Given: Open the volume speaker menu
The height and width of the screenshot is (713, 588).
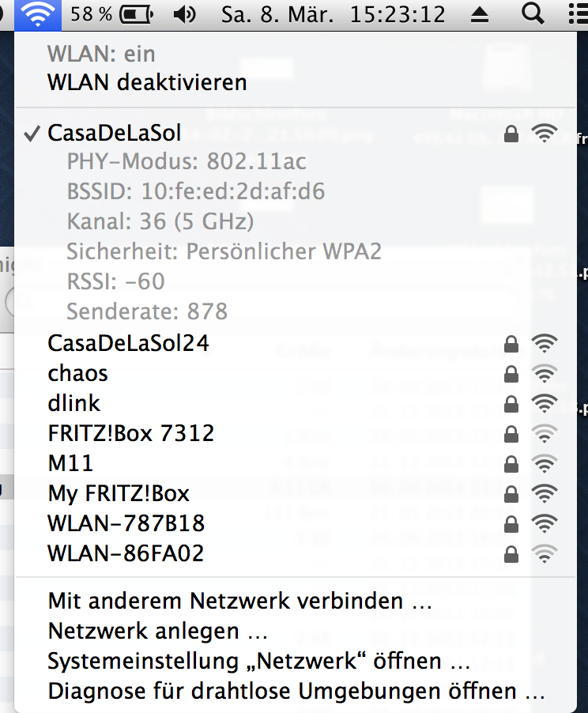Looking at the screenshot, I should [185, 14].
